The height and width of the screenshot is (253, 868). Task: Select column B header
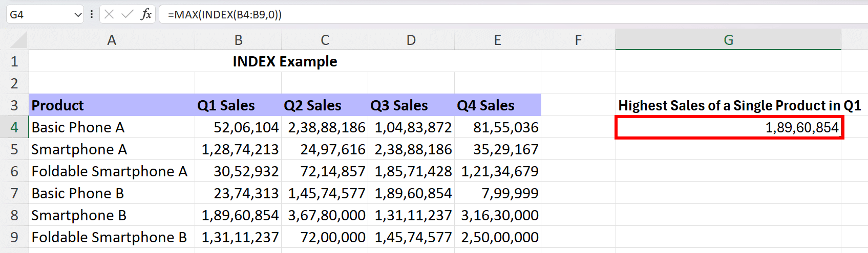pyautogui.click(x=238, y=40)
